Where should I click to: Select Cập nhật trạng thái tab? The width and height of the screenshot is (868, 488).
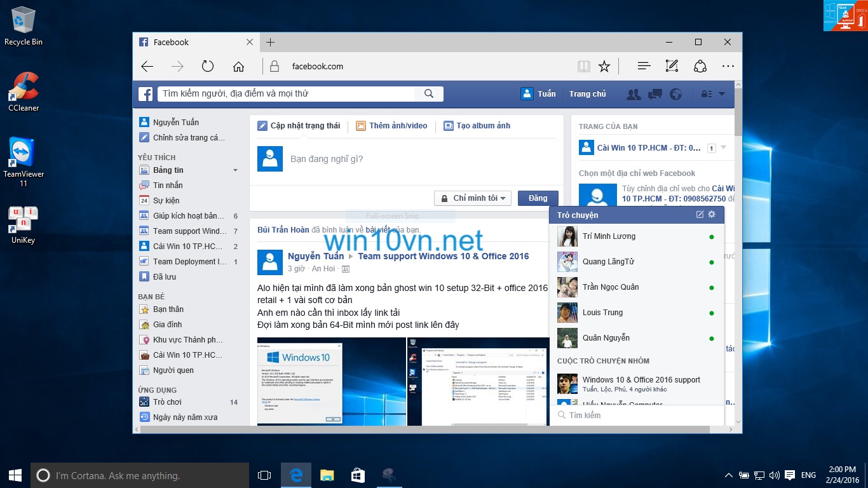pos(299,126)
